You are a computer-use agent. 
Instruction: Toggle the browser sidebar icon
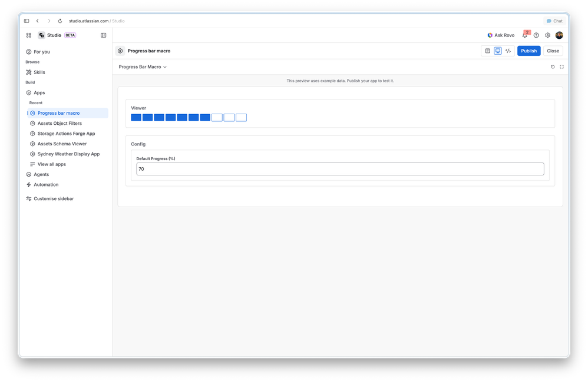[x=27, y=21]
